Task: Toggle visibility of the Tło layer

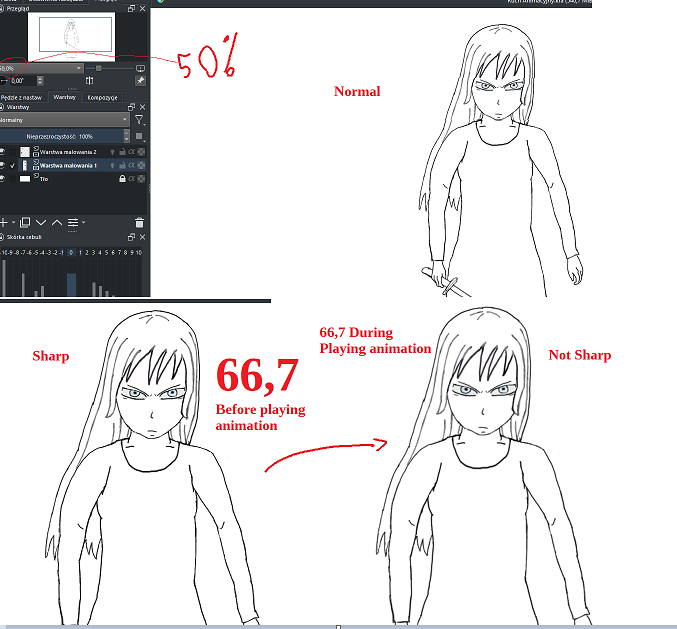Action: pos(3,178)
